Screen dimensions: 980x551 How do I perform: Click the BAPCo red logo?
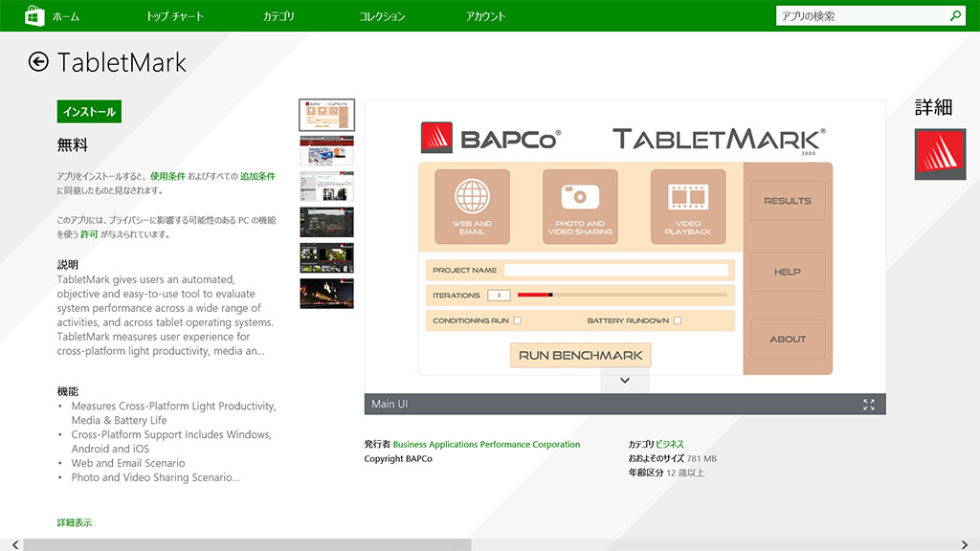(x=436, y=138)
